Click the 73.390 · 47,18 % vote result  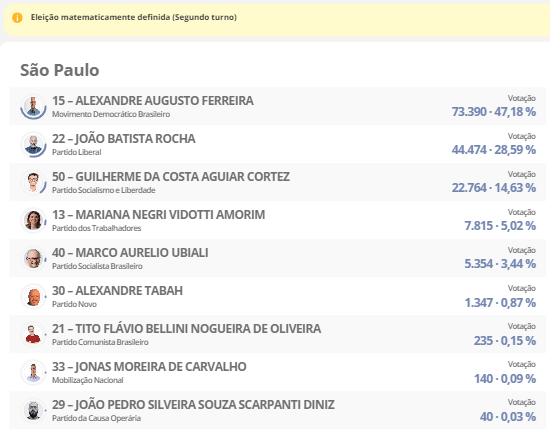[x=494, y=112]
